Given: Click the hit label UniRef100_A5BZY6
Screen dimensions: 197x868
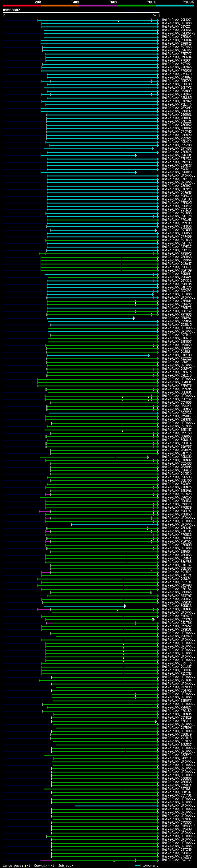Looking at the screenshot, I should click(x=177, y=81).
